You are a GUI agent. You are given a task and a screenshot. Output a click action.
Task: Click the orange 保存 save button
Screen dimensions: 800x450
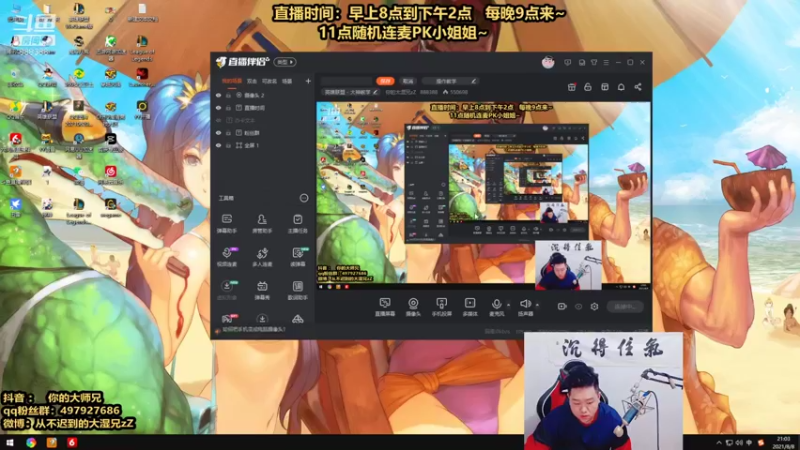point(386,81)
